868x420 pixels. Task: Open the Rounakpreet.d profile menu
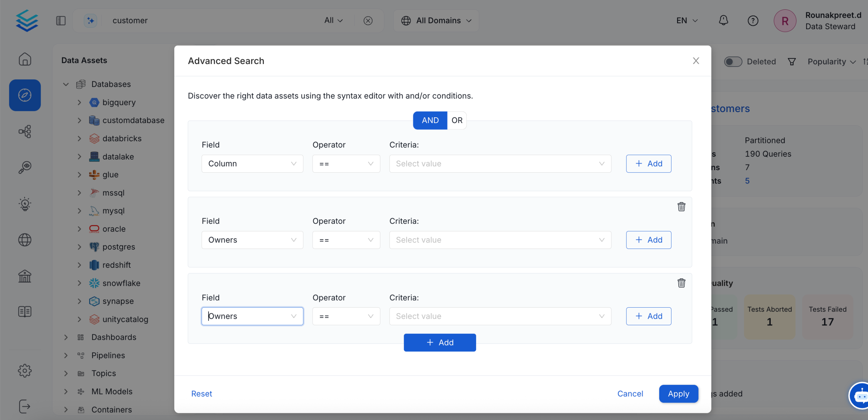(785, 21)
